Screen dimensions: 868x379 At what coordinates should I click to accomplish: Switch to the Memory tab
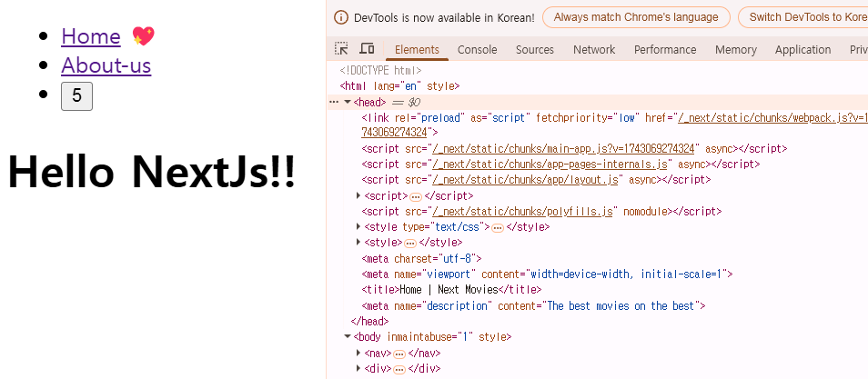(x=736, y=50)
